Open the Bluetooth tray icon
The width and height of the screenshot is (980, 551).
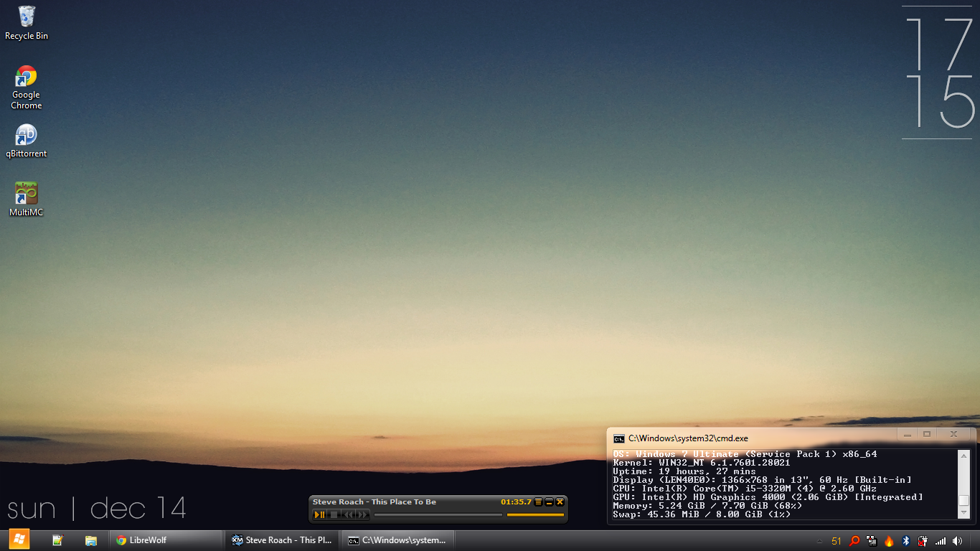[906, 541]
